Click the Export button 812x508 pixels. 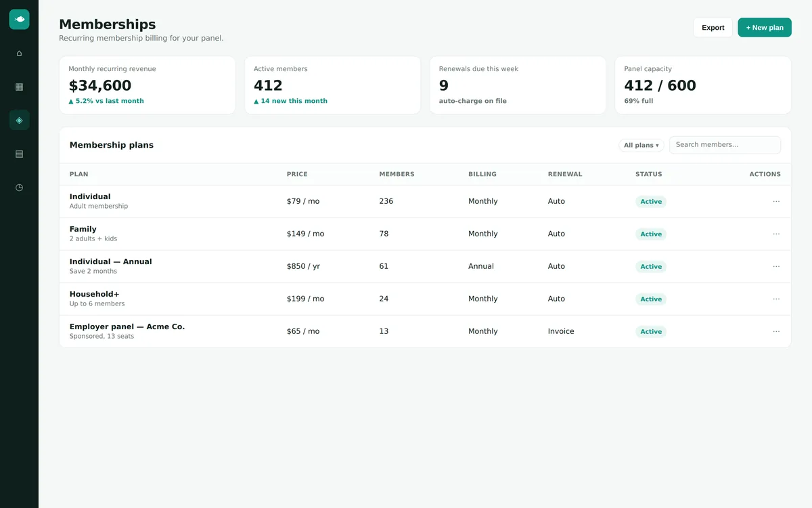(x=713, y=28)
